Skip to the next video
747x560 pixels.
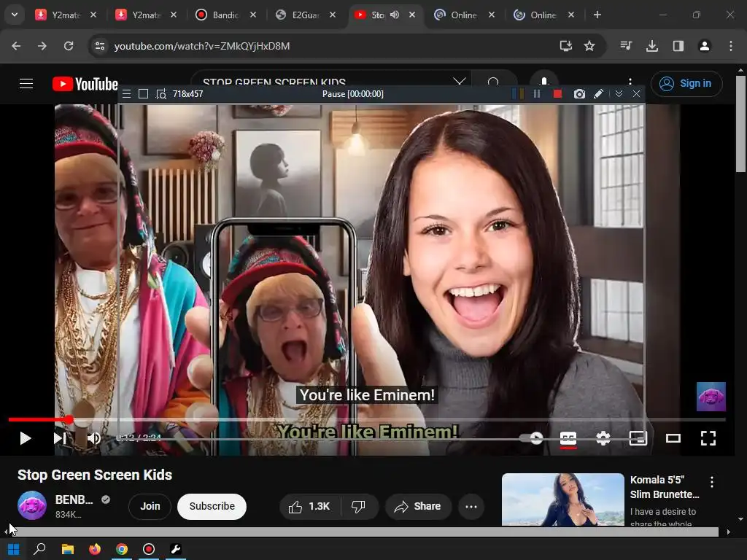(x=60, y=438)
